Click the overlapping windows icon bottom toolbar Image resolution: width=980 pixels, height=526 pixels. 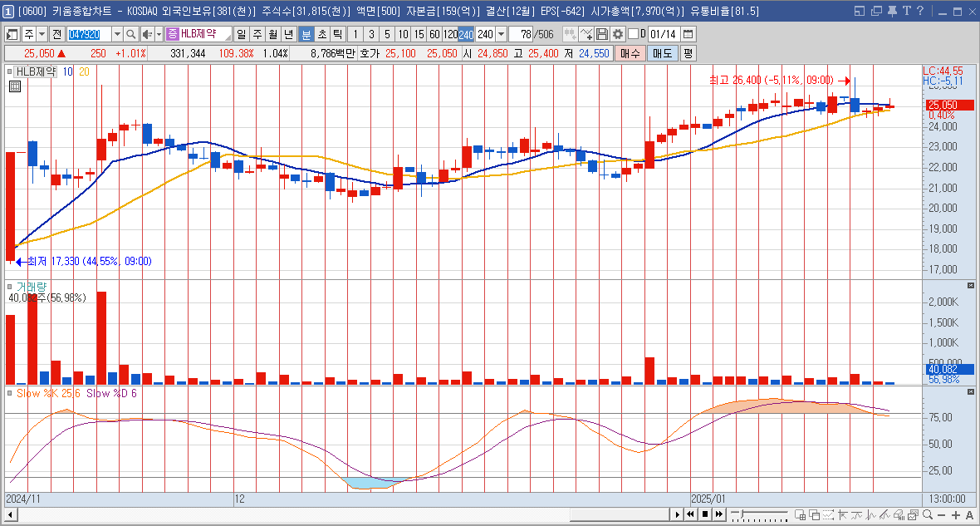point(815,514)
